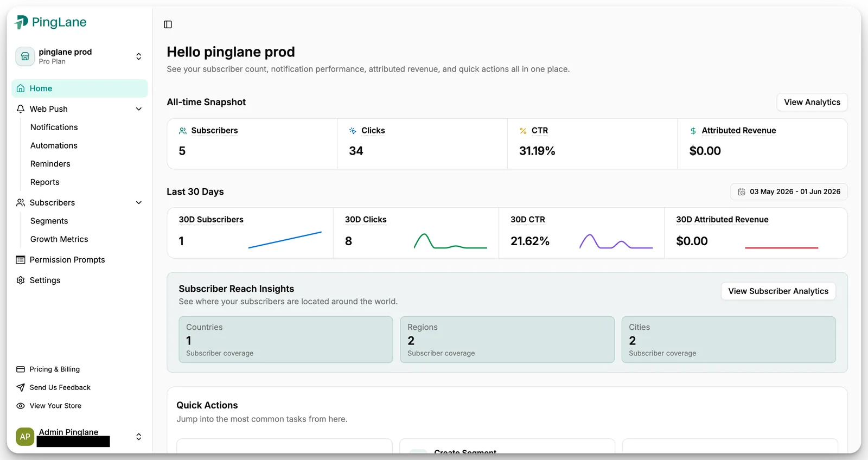Collapse the Web Push menu chevron
Screen dimensions: 868x460
(x=139, y=109)
